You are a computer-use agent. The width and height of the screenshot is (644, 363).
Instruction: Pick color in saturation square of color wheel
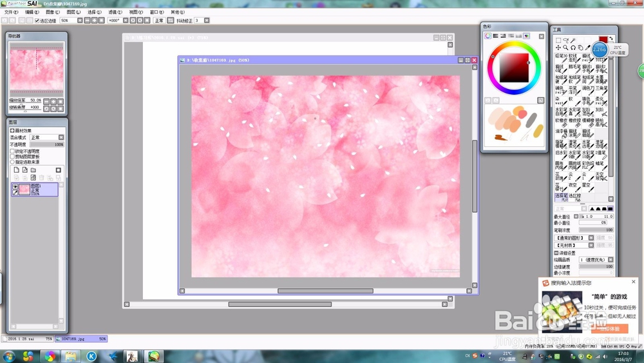click(x=514, y=68)
